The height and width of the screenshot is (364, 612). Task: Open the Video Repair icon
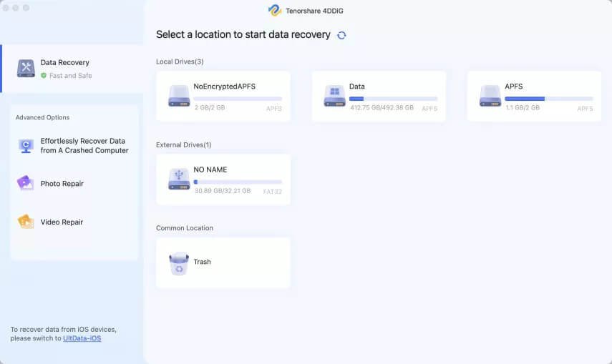(x=25, y=221)
